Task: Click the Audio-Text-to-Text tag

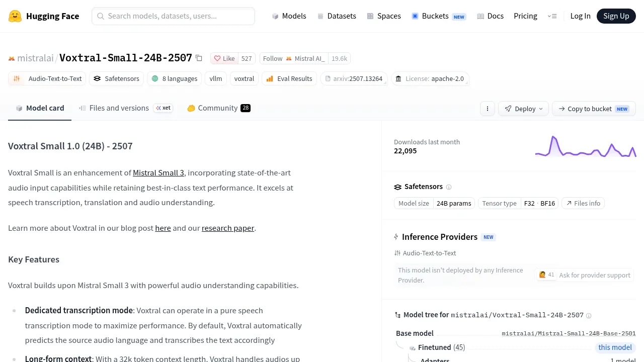Action: pyautogui.click(x=47, y=78)
